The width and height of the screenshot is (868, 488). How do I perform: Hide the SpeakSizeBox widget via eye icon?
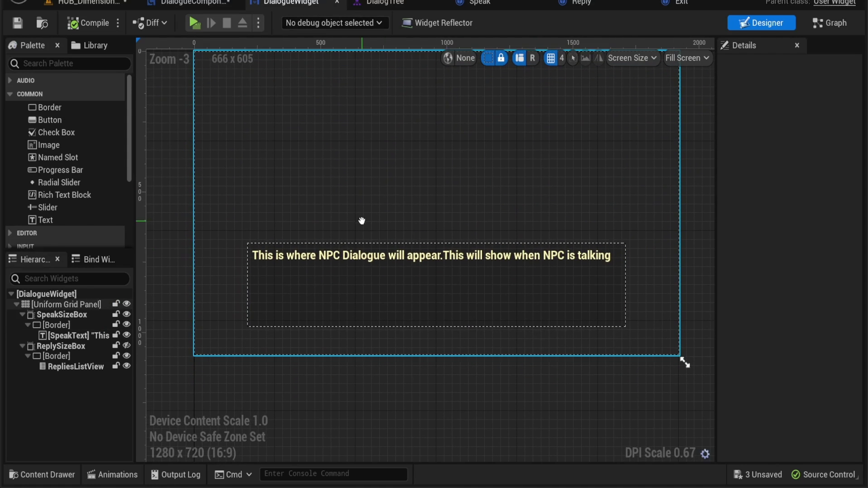[127, 314]
